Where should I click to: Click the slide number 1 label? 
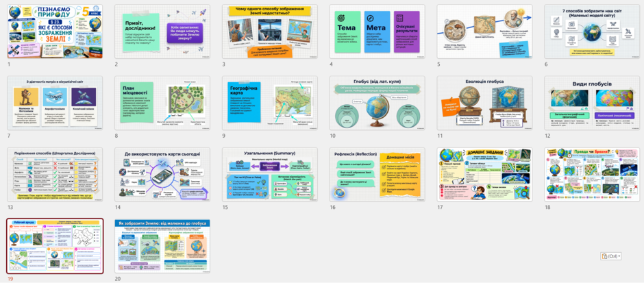pyautogui.click(x=9, y=64)
